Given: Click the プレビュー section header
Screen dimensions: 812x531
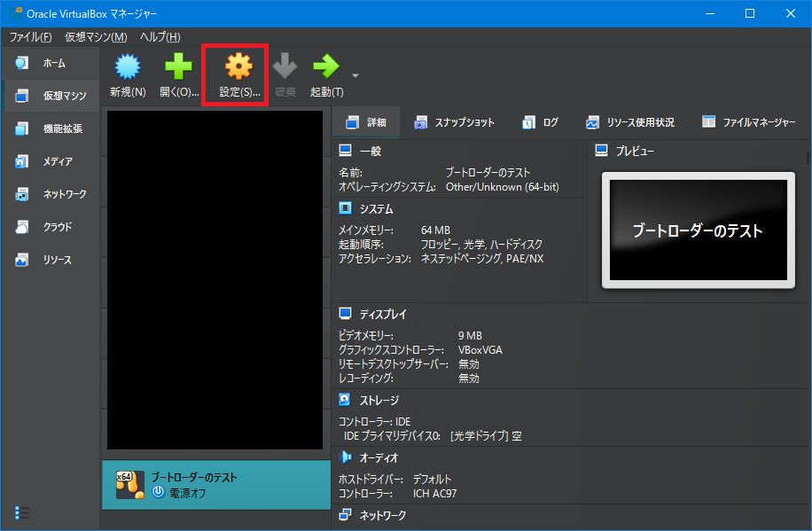Looking at the screenshot, I should pos(635,152).
